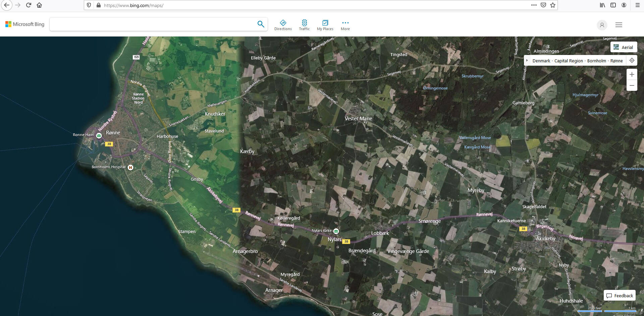Click the browser Forward arrow

point(18,5)
